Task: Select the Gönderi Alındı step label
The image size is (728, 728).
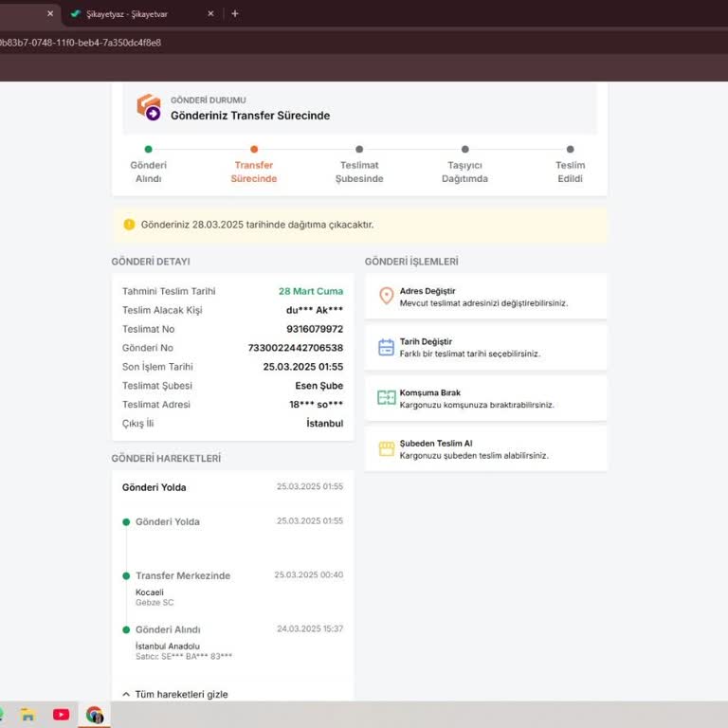Action: (x=149, y=172)
